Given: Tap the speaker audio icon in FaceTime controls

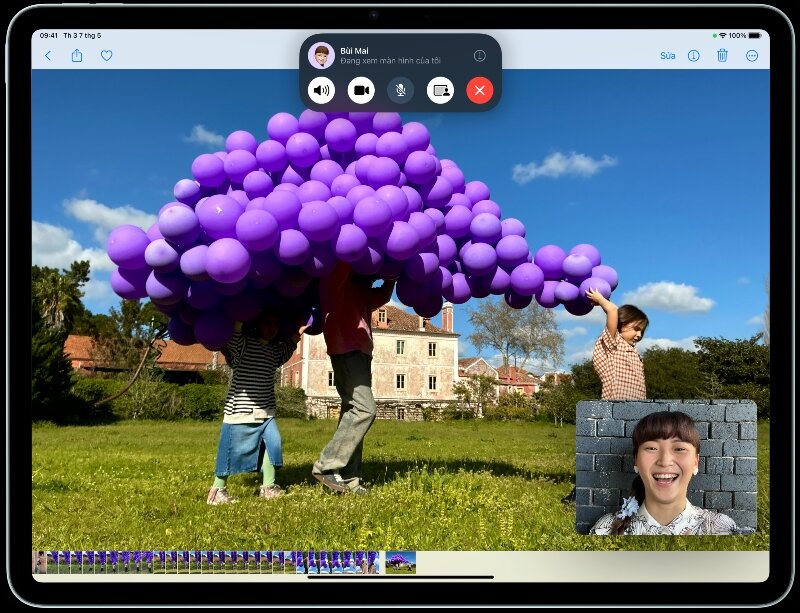Looking at the screenshot, I should click(322, 90).
